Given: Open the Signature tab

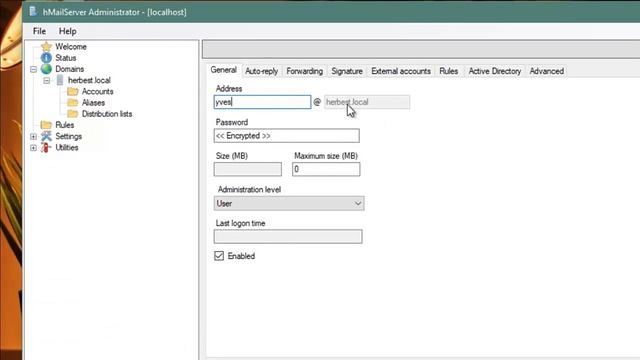Looking at the screenshot, I should pyautogui.click(x=347, y=71).
